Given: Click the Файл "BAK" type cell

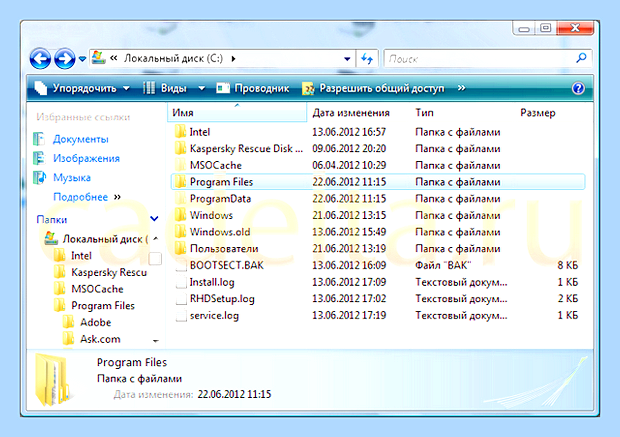Looking at the screenshot, I should click(443, 265).
